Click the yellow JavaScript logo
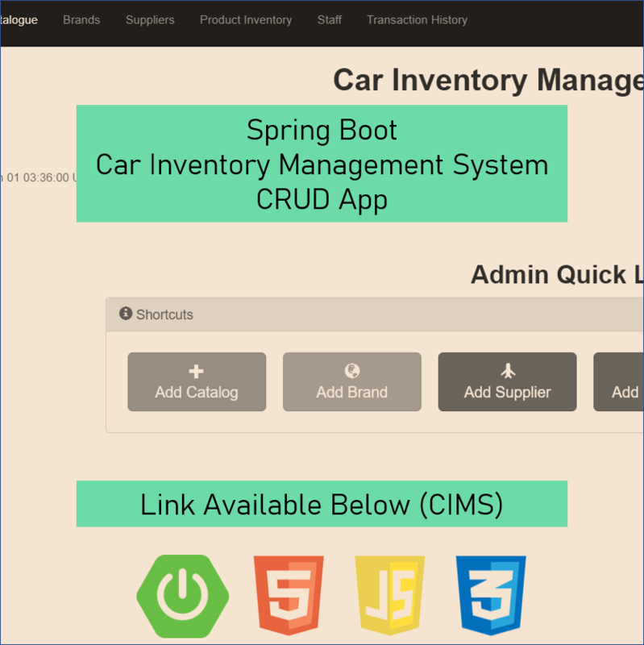The image size is (644, 645). [x=389, y=595]
